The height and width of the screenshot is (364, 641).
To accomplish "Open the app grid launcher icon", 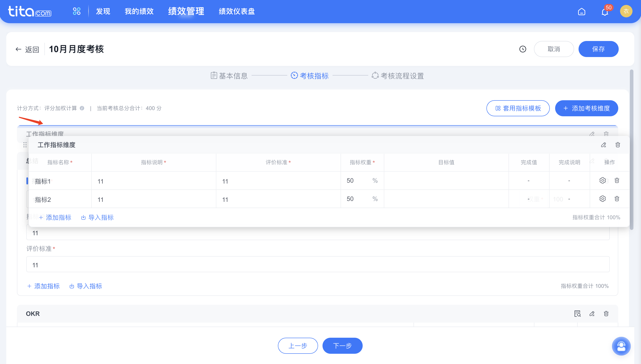I will point(77,11).
